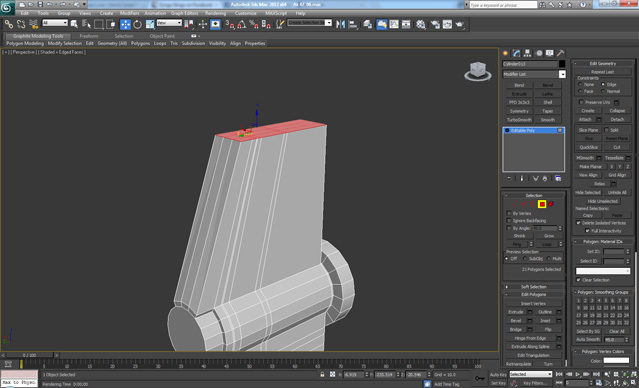Open the Render Setup icon
Screen dimensions: 639x388
coord(435,24)
